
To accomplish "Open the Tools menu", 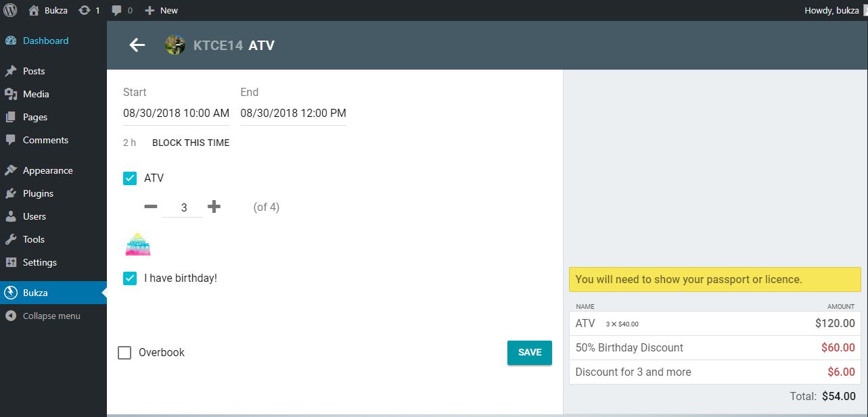I will coord(53,239).
